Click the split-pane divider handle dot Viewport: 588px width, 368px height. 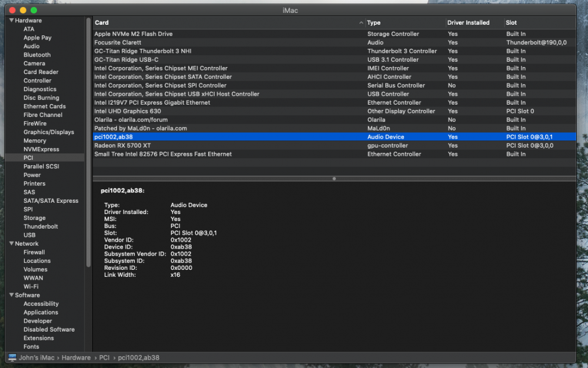point(334,179)
